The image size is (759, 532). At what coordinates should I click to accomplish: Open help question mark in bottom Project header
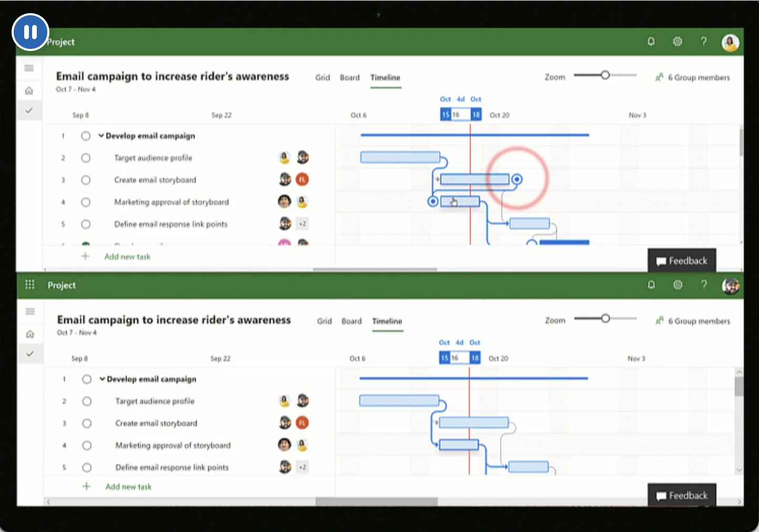tap(704, 285)
